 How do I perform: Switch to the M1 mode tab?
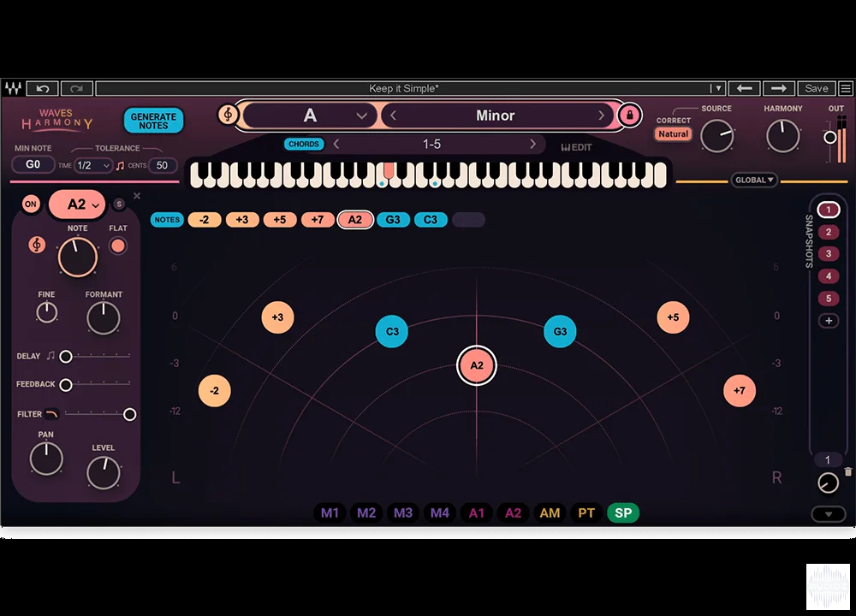click(330, 512)
